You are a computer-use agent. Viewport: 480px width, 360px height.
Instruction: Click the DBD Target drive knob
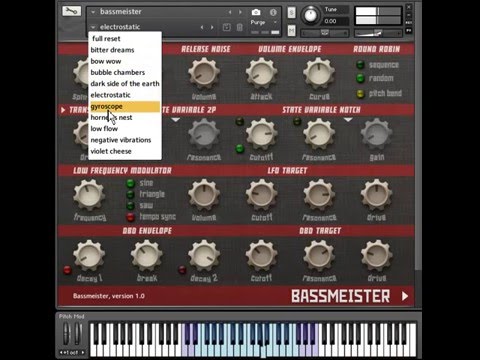pyautogui.click(x=377, y=256)
